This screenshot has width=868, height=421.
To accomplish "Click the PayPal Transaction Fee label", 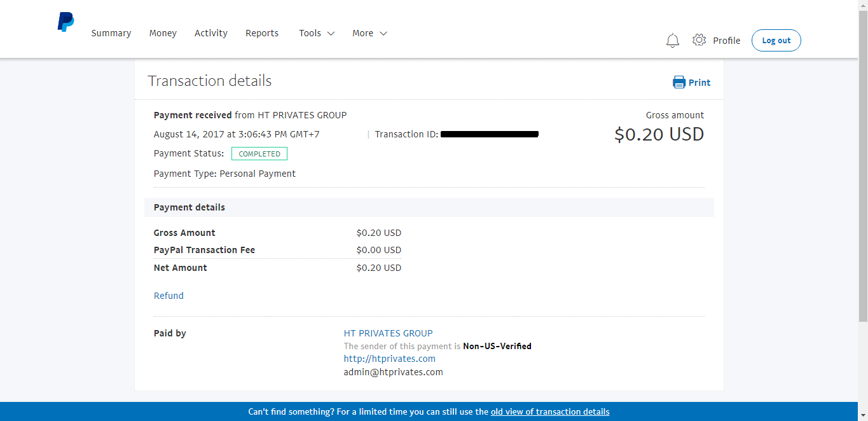I will click(204, 250).
